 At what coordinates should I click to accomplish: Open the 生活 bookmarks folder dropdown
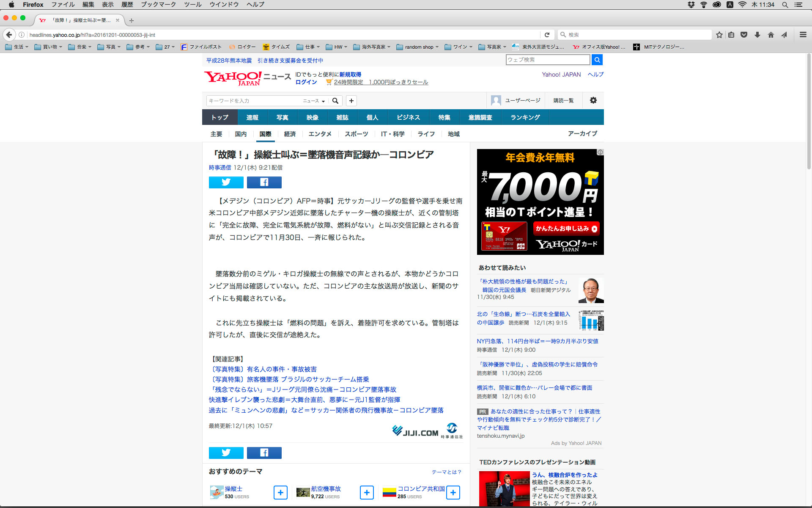pyautogui.click(x=17, y=47)
